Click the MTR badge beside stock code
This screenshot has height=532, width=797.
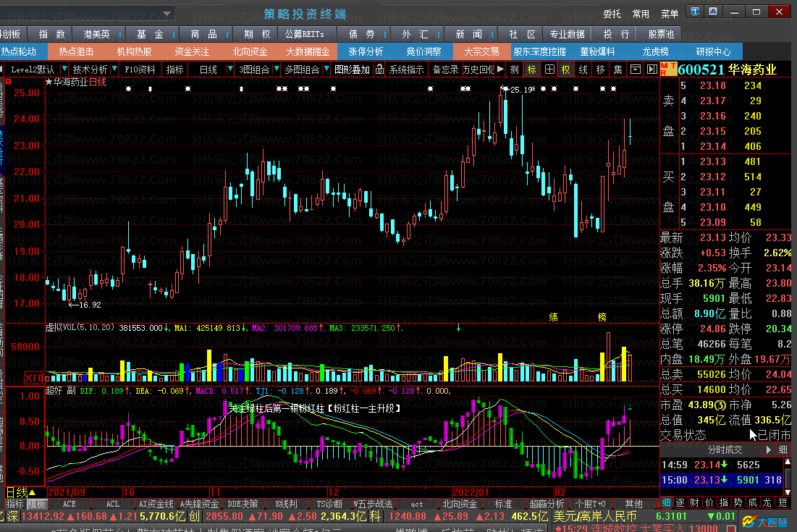point(668,69)
